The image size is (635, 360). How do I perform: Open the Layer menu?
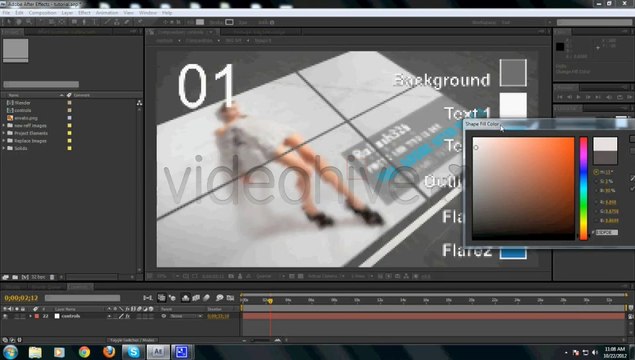pos(67,13)
